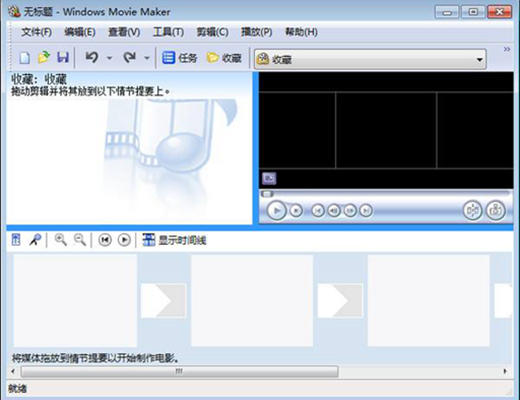Play the preview monitor video
This screenshot has height=400, width=520.
coord(277,211)
